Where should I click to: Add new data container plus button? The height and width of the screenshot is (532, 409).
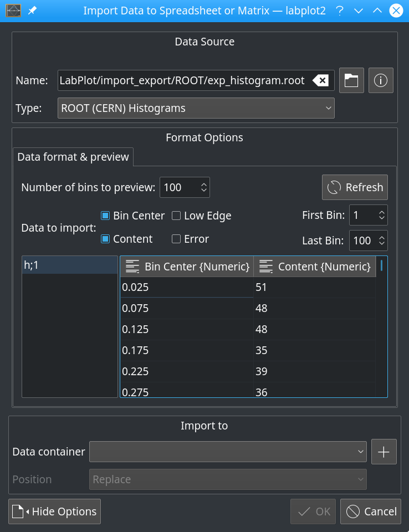tap(384, 452)
